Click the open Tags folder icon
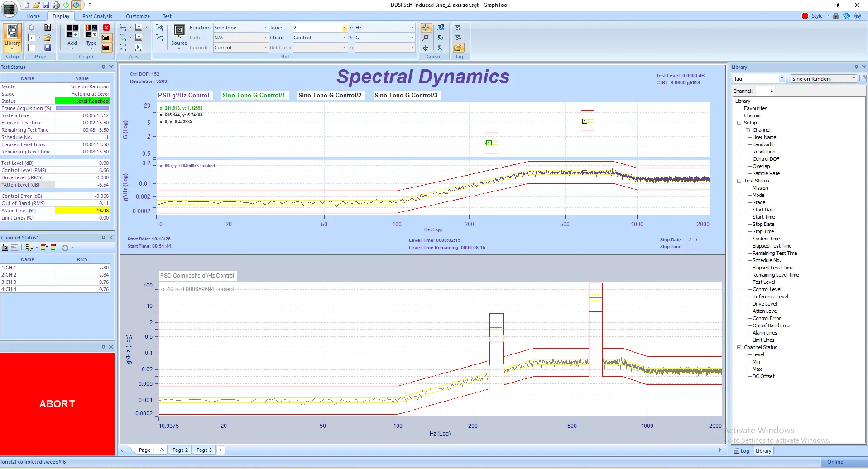This screenshot has height=469, width=868. tap(458, 47)
